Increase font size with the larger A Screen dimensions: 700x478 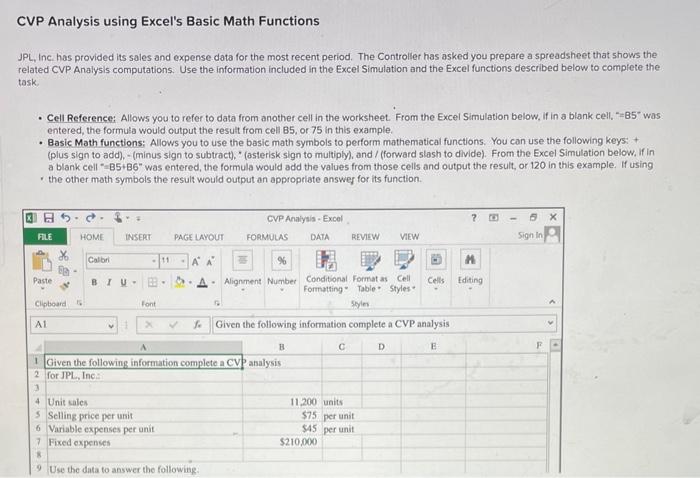click(x=195, y=262)
